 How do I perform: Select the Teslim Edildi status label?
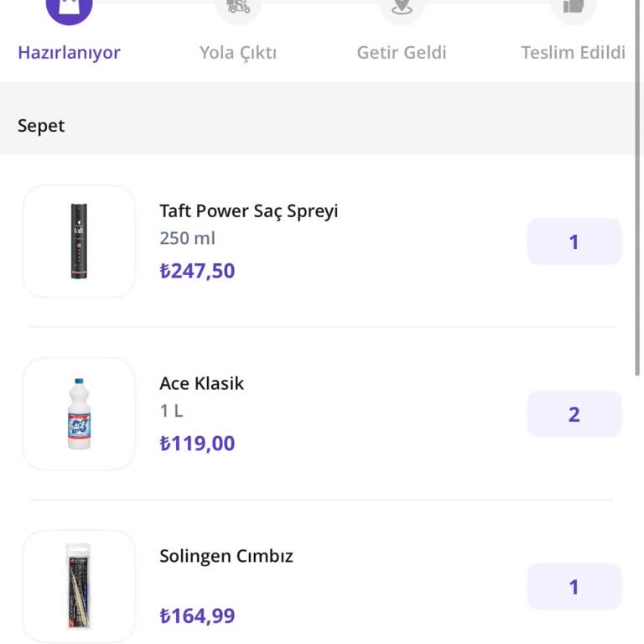[573, 53]
